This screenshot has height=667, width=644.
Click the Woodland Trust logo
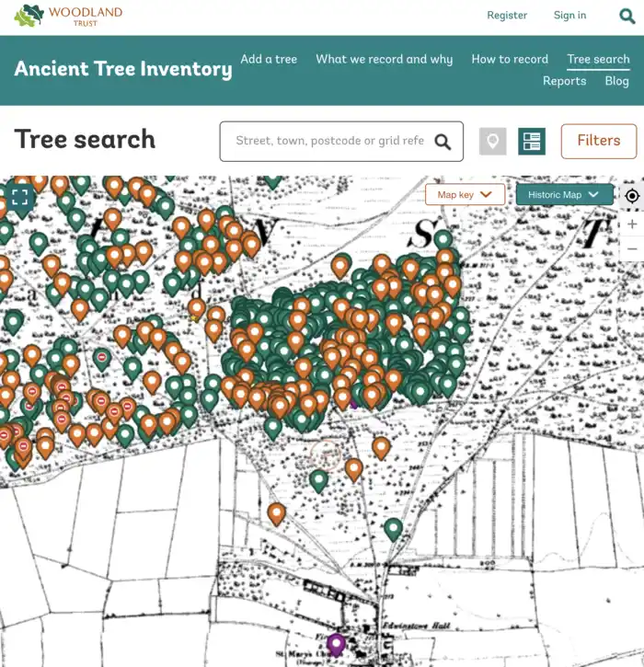(68, 16)
